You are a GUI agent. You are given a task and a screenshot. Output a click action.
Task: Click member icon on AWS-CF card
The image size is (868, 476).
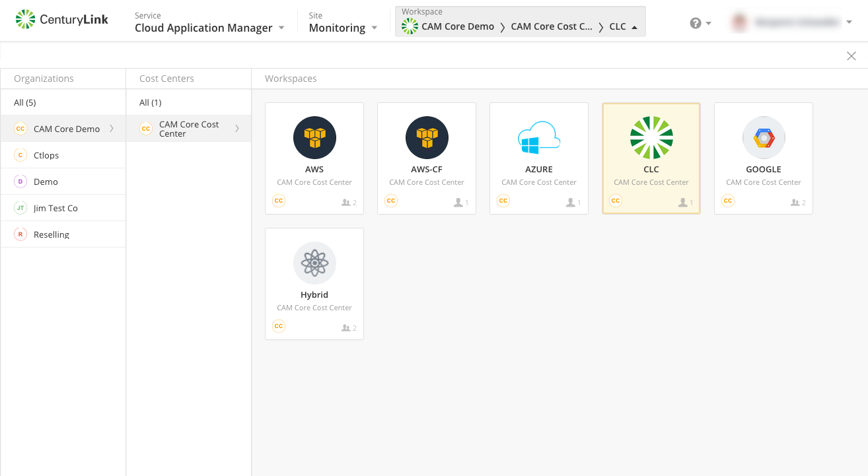click(x=458, y=203)
